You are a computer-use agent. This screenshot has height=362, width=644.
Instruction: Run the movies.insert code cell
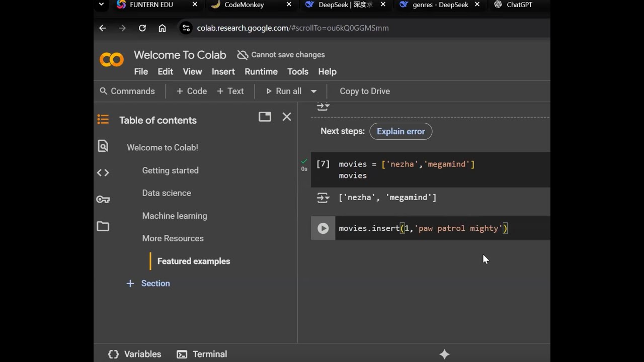(323, 228)
